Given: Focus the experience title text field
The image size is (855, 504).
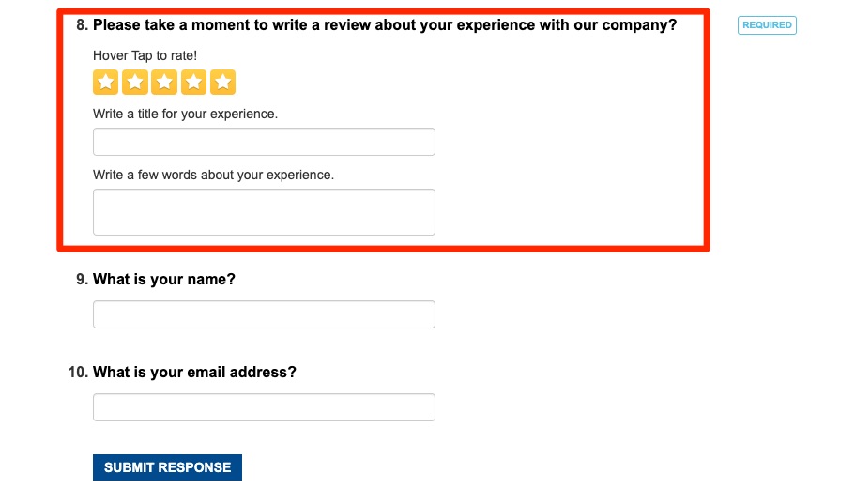Looking at the screenshot, I should click(264, 142).
